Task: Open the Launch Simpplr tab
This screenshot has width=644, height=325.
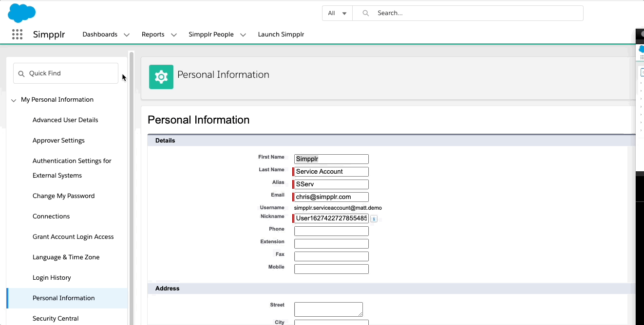Action: (x=281, y=35)
